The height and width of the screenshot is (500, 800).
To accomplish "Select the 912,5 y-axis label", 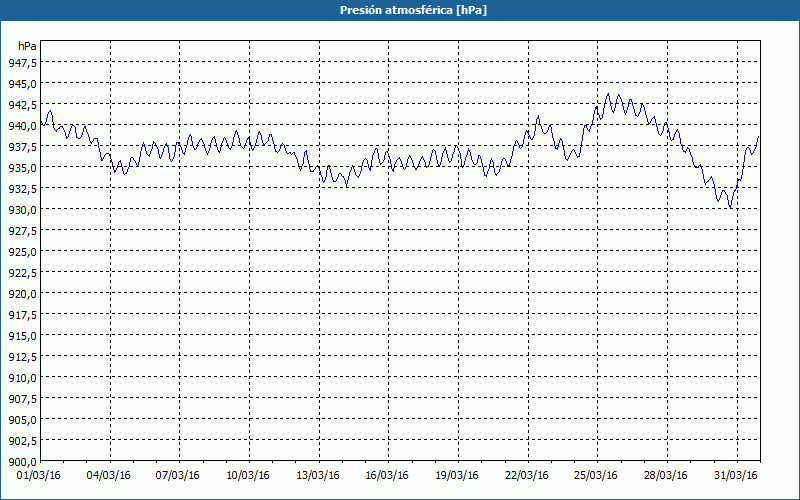I will point(22,357).
